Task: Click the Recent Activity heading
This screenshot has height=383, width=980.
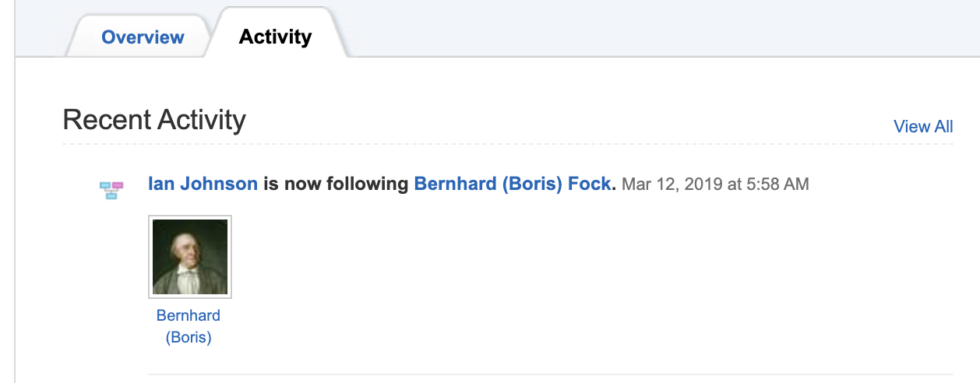Action: click(154, 120)
